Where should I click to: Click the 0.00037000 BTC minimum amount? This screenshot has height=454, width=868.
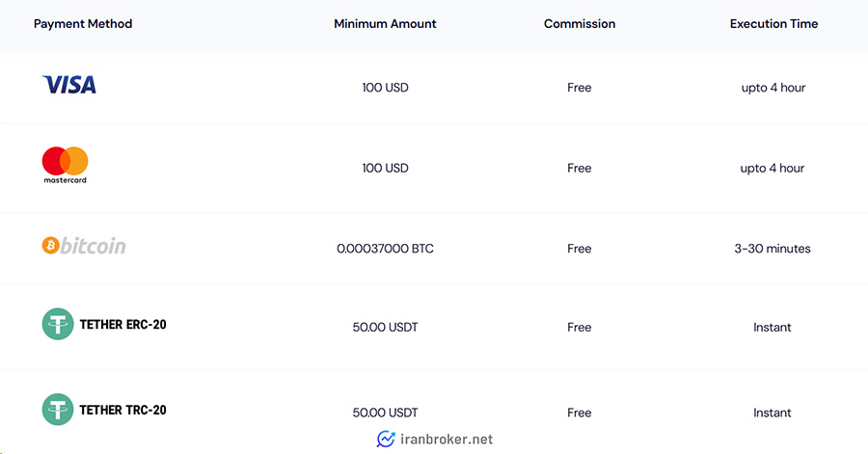(x=385, y=249)
